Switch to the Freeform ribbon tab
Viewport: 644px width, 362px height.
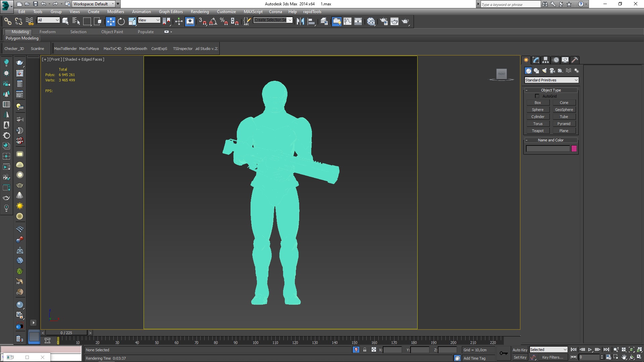coord(47,32)
